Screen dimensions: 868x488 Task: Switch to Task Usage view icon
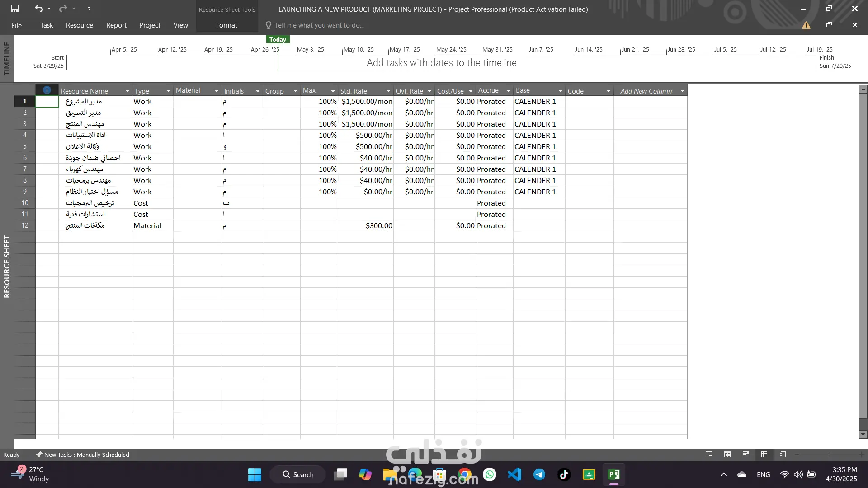[727, 455]
